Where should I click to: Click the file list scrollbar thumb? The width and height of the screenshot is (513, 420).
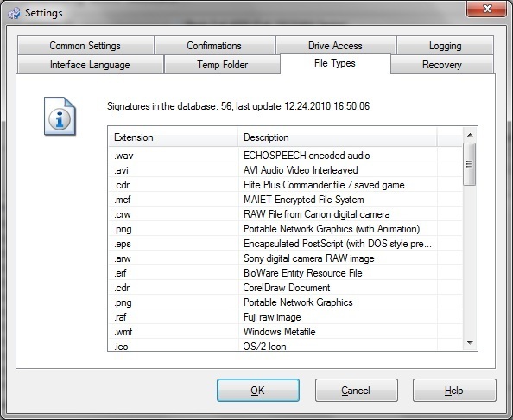[470, 164]
